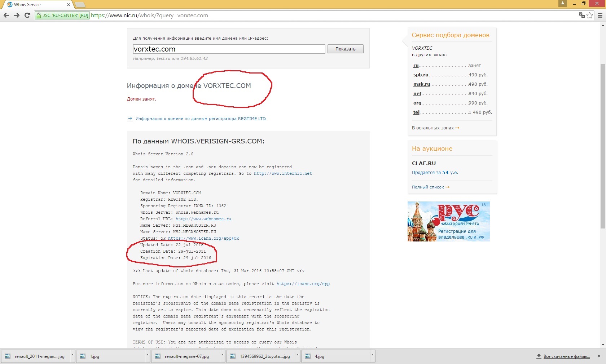Open downloaded 1394569962_2toyota....jpg file

coord(262,356)
